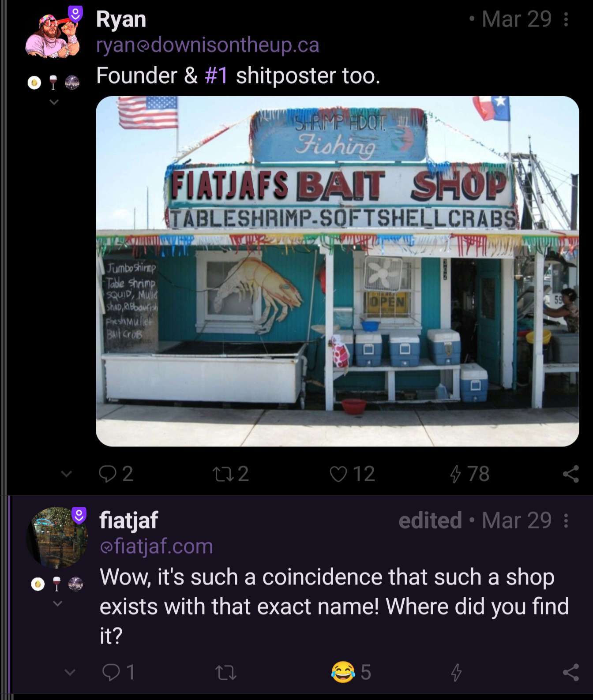Open three-dot menu on Ryan's post
This screenshot has height=700, width=593.
(x=566, y=19)
